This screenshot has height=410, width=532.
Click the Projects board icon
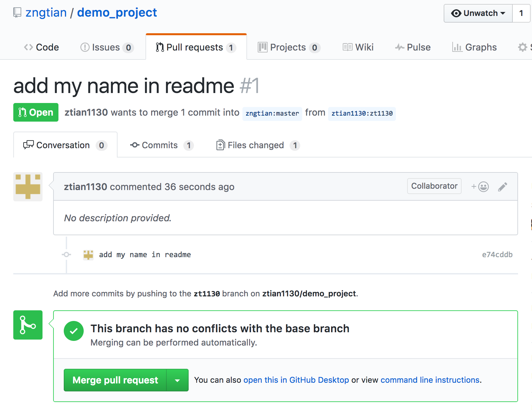click(x=263, y=47)
